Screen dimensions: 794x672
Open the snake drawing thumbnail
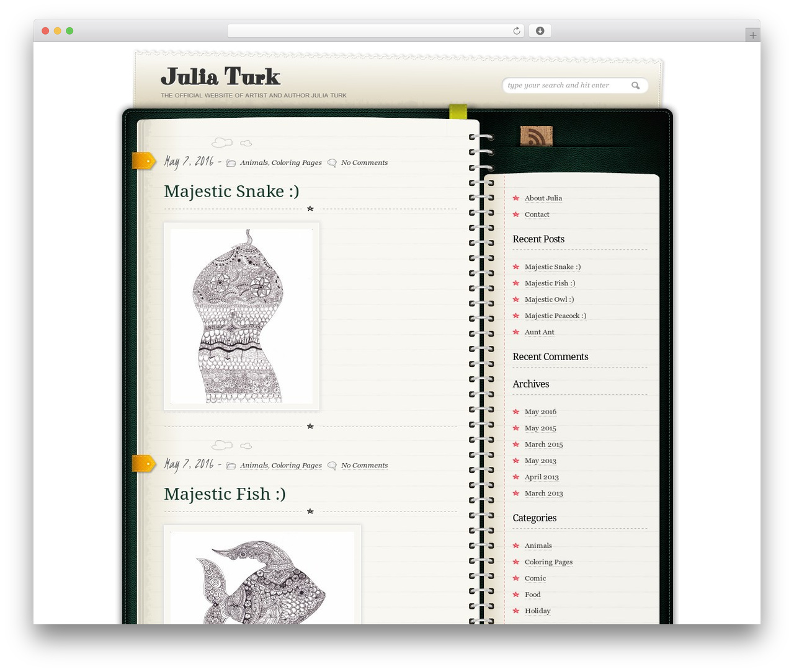click(241, 316)
